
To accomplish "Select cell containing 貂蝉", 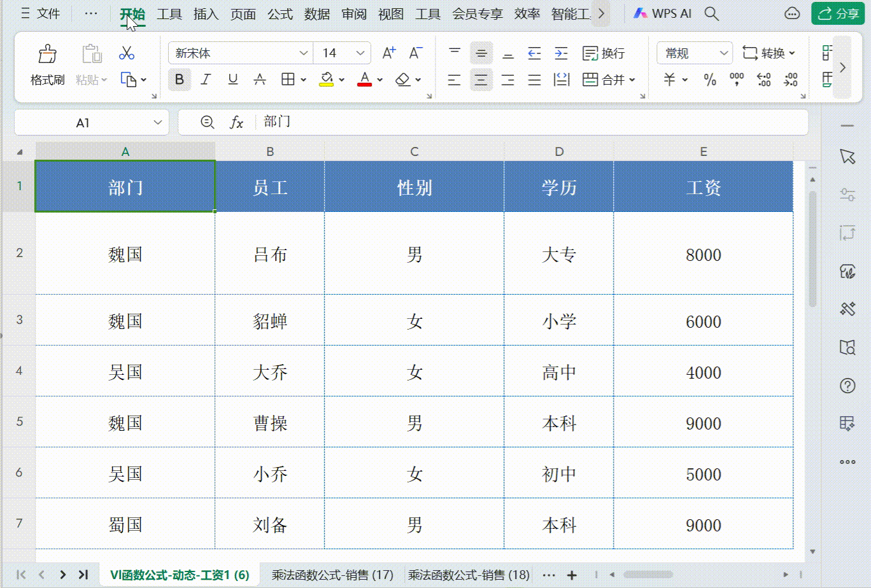I will [270, 320].
